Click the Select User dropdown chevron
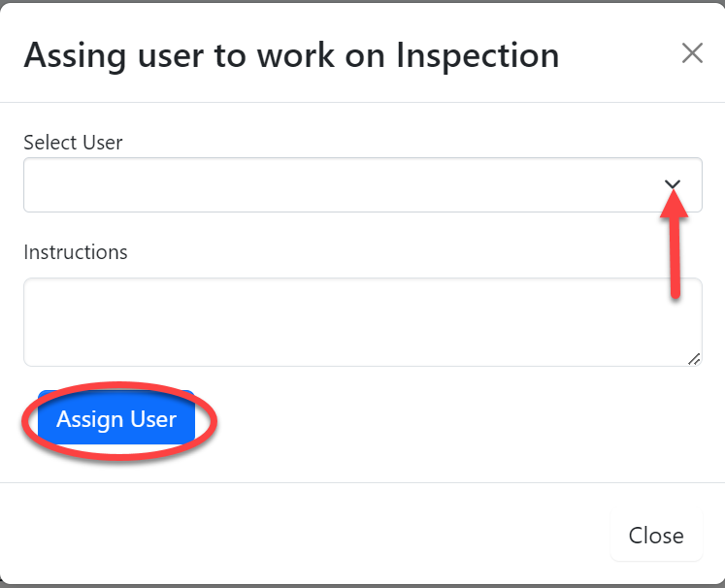The height and width of the screenshot is (588, 725). point(673,185)
